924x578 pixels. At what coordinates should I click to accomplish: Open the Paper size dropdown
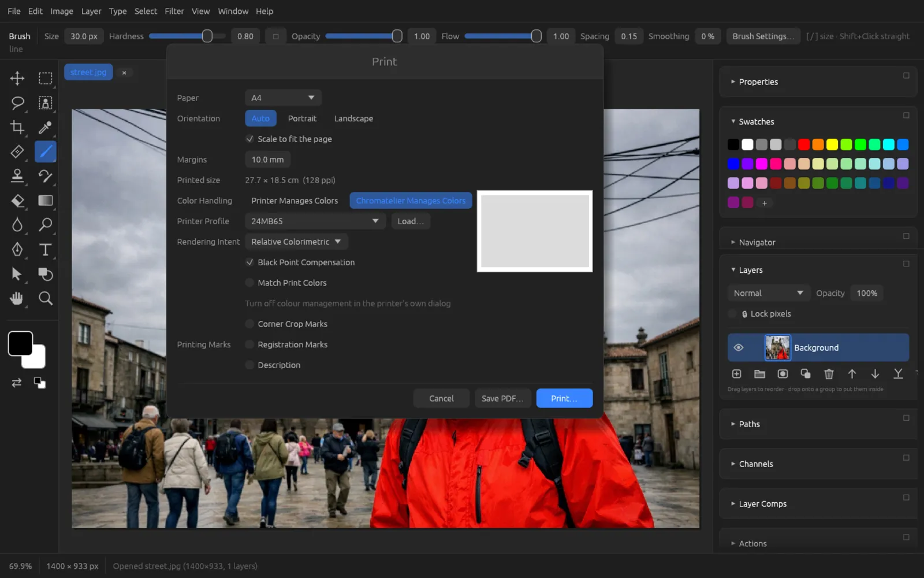[283, 98]
